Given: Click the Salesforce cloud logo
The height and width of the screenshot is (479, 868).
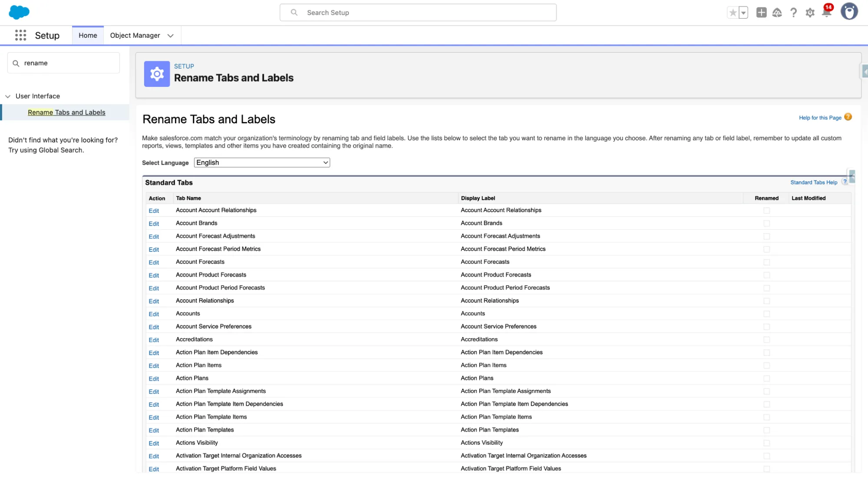Looking at the screenshot, I should pyautogui.click(x=19, y=12).
